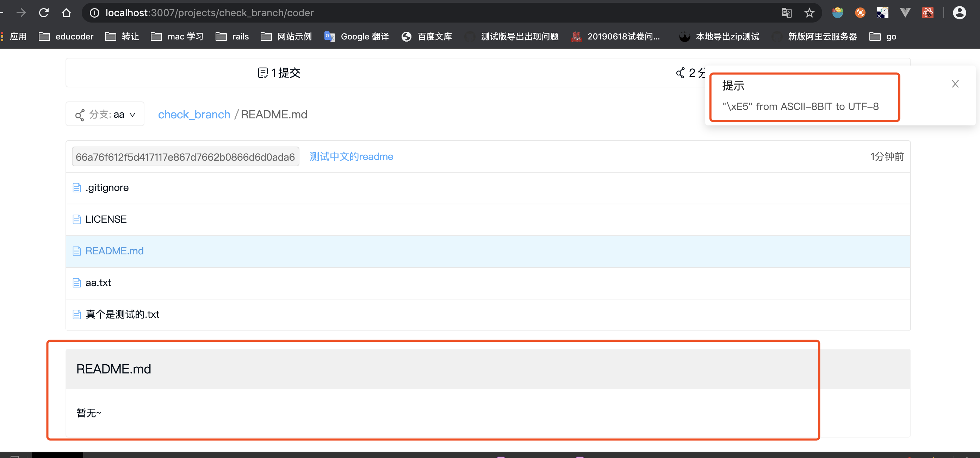980x458 pixels.
Task: Go to browser home page icon
Action: (x=66, y=13)
